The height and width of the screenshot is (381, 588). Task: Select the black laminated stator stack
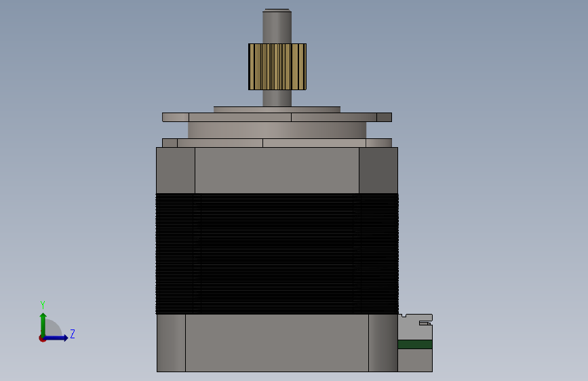277,254
